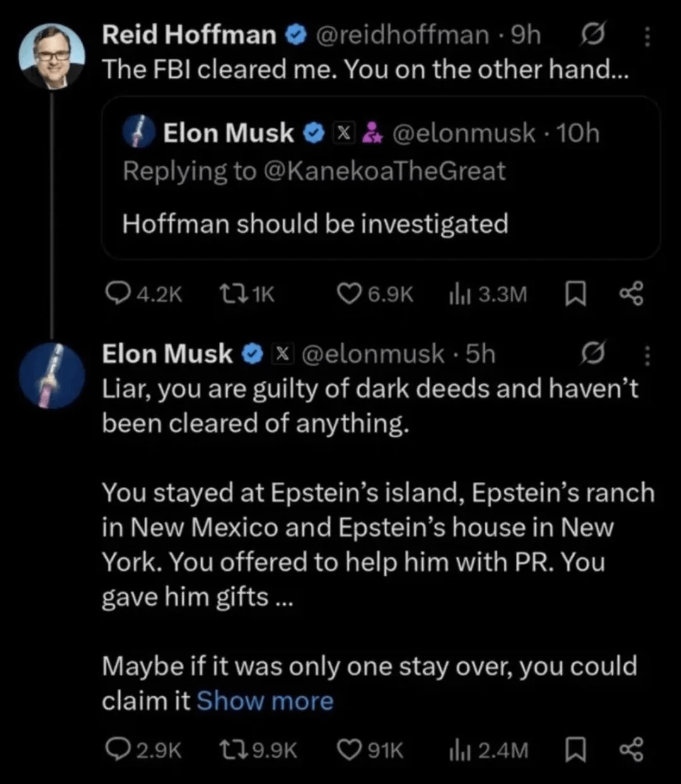Open Grok icon on Hoffman's post
Screen dimensions: 681x784
click(593, 36)
